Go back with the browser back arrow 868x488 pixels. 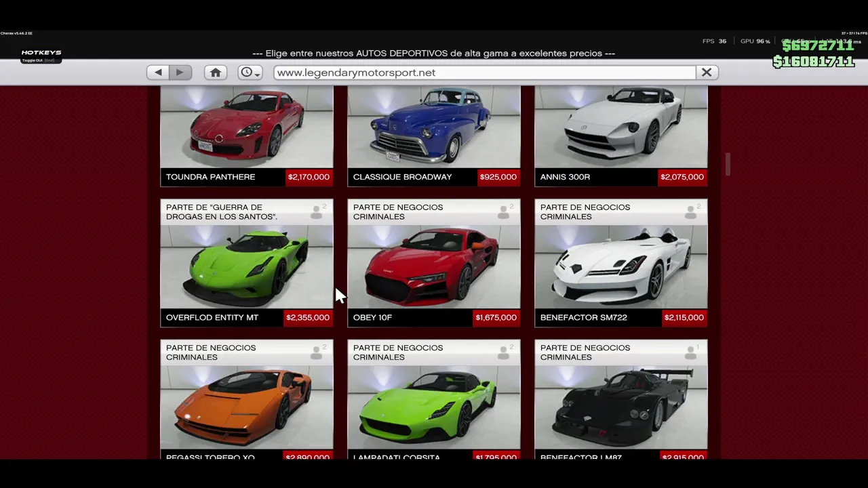[x=158, y=73]
